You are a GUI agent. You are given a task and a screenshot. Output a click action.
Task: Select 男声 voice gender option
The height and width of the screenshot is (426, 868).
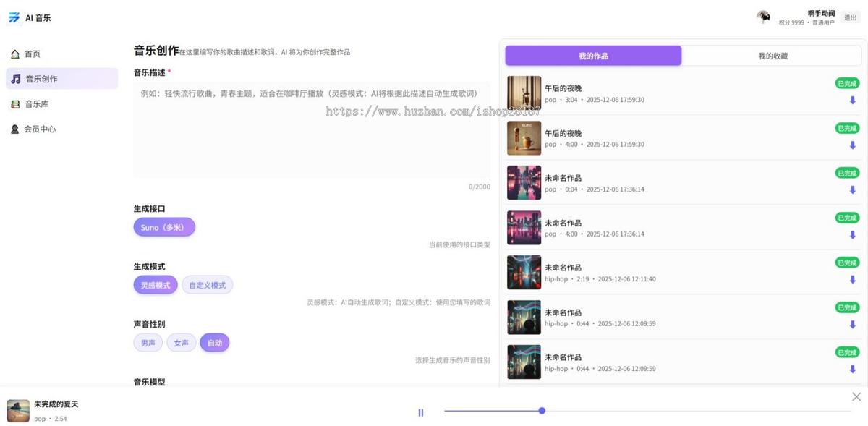click(x=148, y=342)
